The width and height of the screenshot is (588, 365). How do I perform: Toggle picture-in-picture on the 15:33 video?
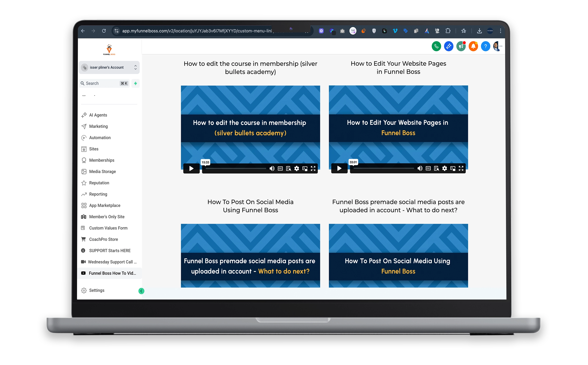304,168
